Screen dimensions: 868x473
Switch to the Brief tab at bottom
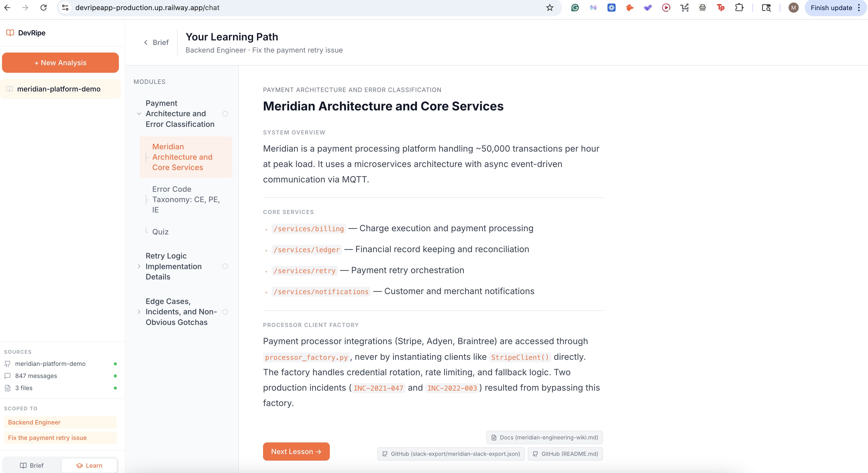32,465
